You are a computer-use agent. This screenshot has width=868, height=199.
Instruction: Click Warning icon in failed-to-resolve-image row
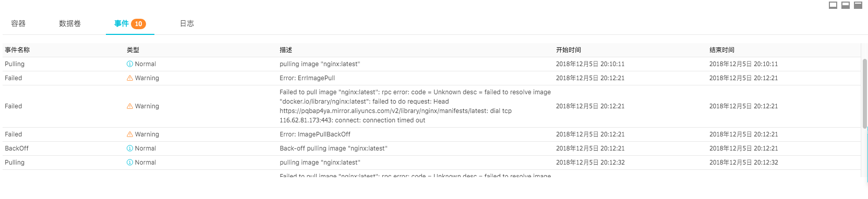130,106
